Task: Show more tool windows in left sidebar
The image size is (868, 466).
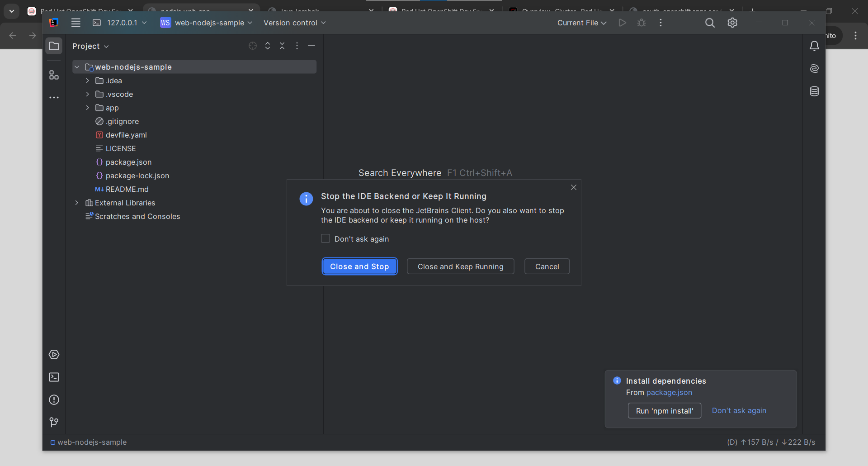Action: pos(54,97)
